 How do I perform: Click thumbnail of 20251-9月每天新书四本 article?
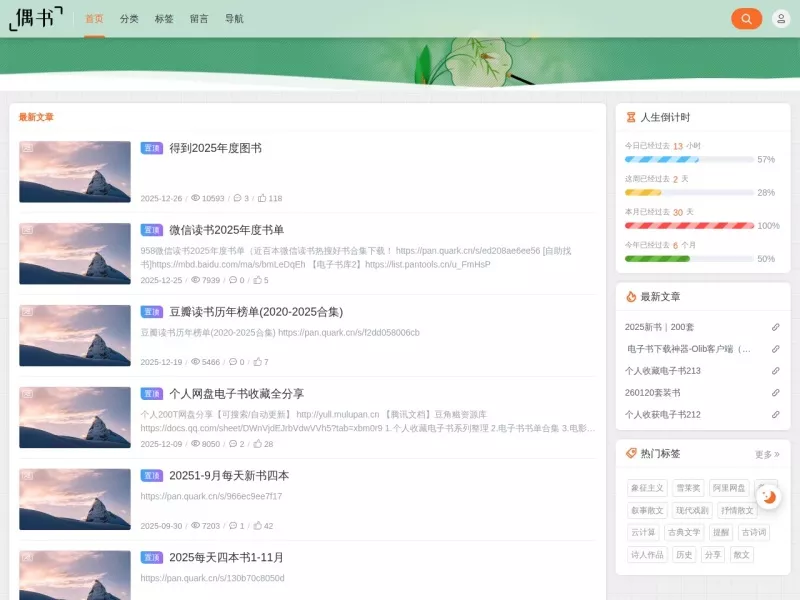click(75, 499)
